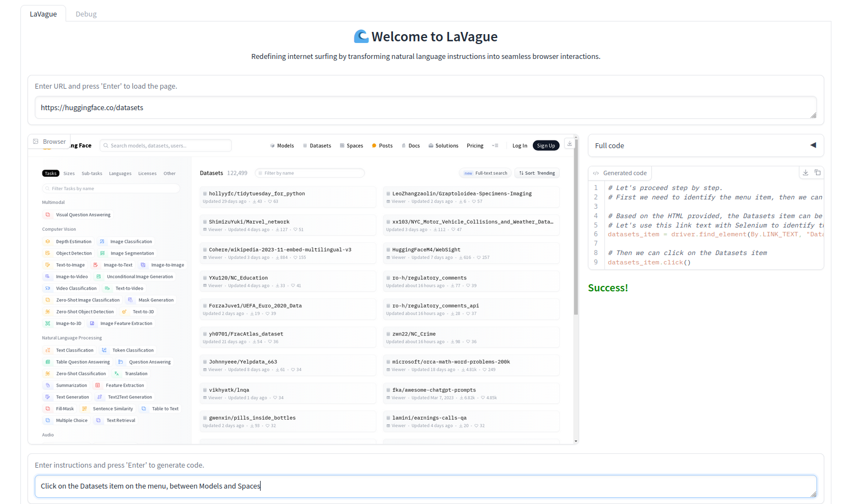Select the Sub-tasks filter tab
843x504 pixels.
coord(92,174)
